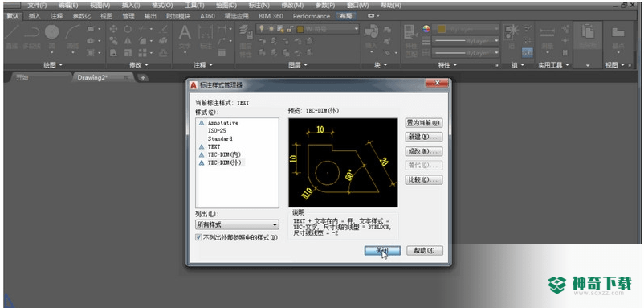Click the quick calculator icon in Utilities
This screenshot has width=644, height=308.
point(565,52)
